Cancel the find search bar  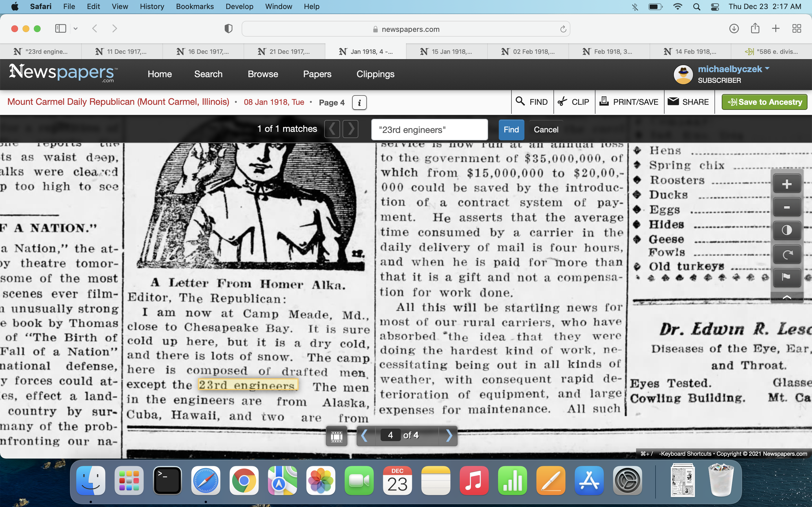pyautogui.click(x=546, y=130)
